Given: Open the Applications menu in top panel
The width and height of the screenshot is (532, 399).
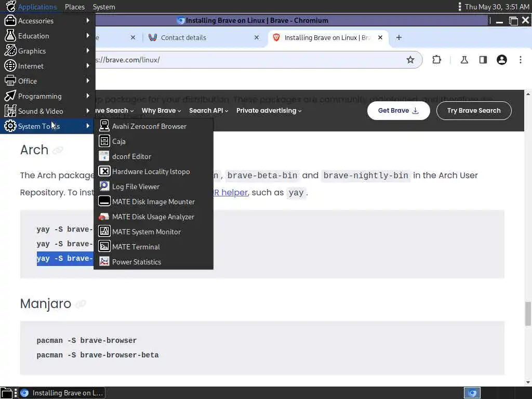Looking at the screenshot, I should point(31,7).
